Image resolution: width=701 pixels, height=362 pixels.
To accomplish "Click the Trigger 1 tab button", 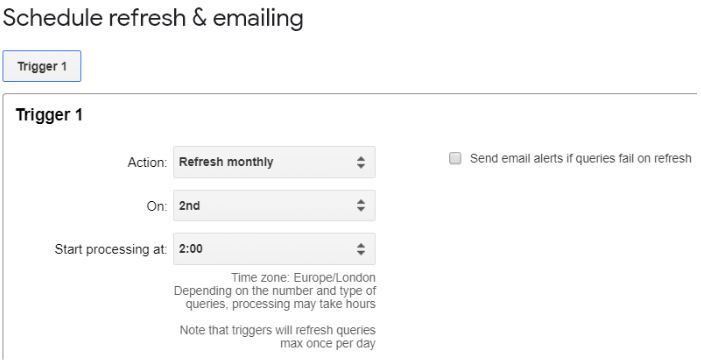I will click(x=42, y=66).
